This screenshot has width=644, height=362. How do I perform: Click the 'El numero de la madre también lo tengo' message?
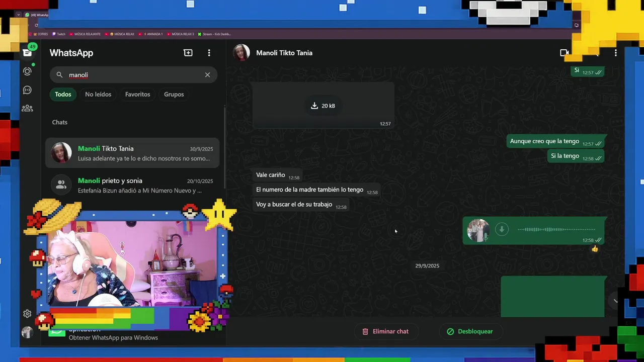[316, 190]
